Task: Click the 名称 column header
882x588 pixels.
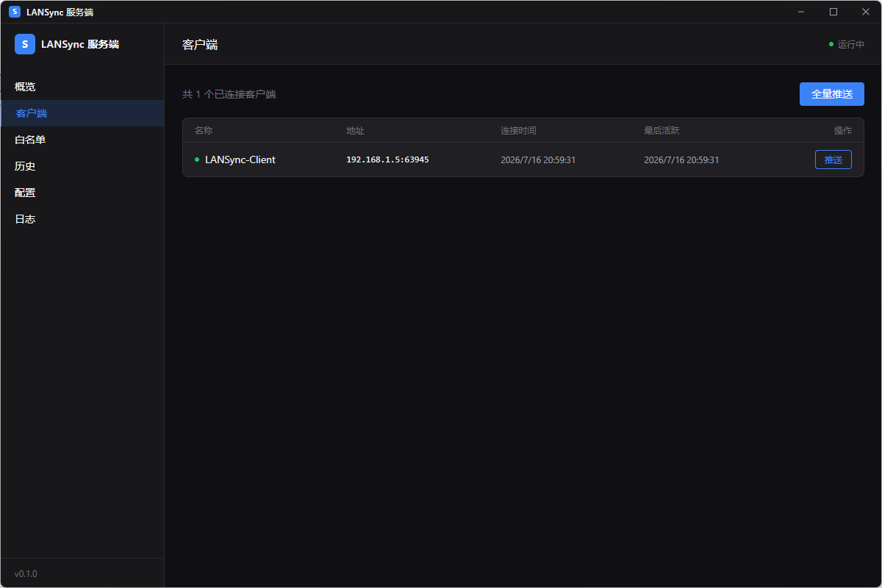Action: point(204,131)
